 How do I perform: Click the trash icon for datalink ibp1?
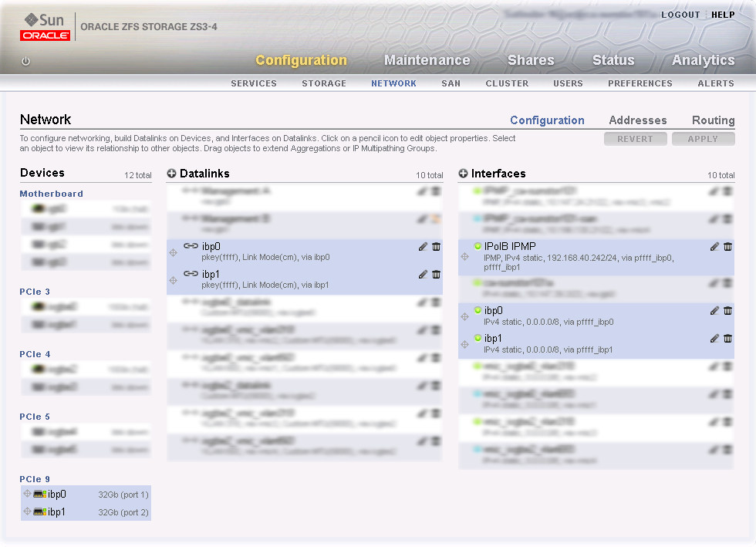click(x=437, y=274)
